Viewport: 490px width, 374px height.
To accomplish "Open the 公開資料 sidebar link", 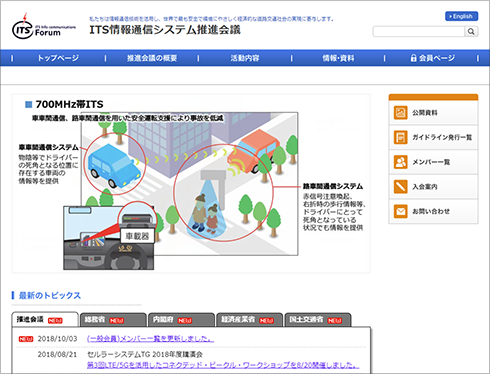I will 433,113.
